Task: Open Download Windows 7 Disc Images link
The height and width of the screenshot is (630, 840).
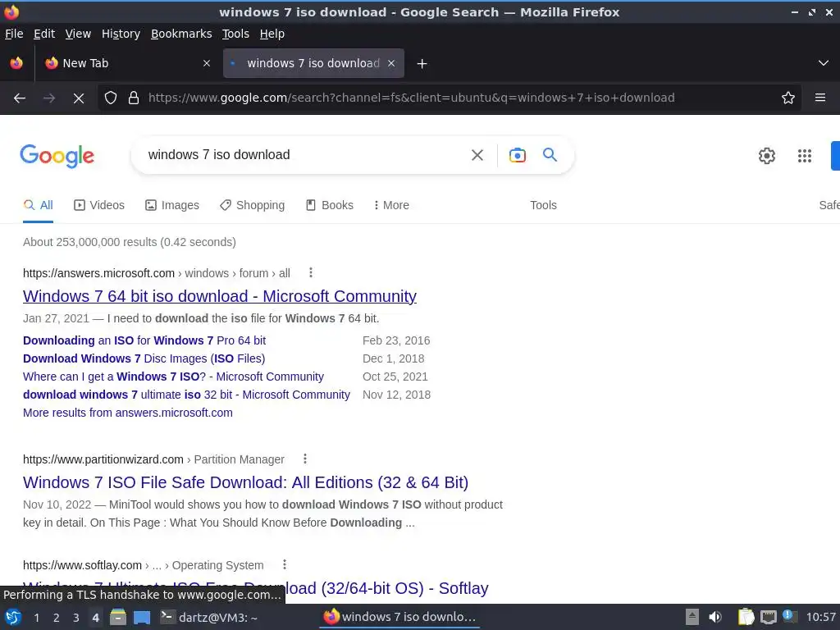Action: coord(144,358)
